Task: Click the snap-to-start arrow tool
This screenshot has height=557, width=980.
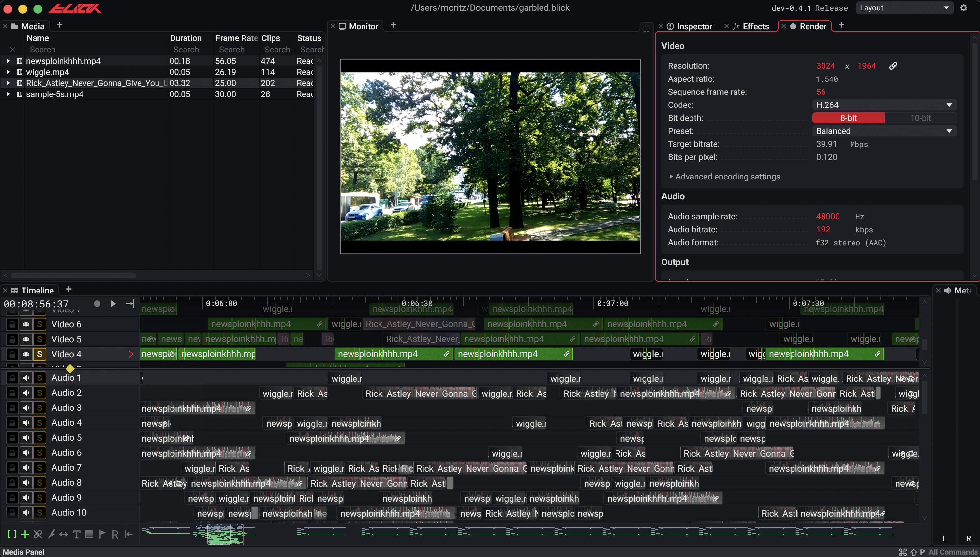Action: pos(129,534)
